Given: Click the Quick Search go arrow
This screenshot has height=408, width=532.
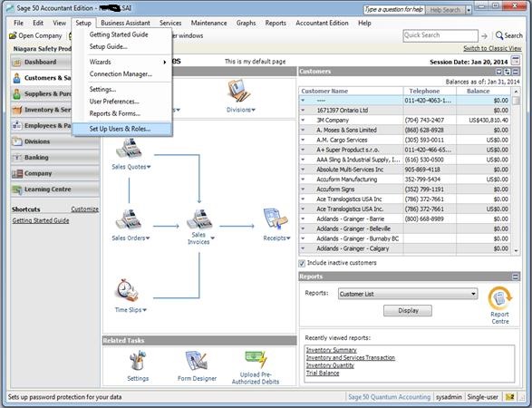Looking at the screenshot, I should 484,36.
